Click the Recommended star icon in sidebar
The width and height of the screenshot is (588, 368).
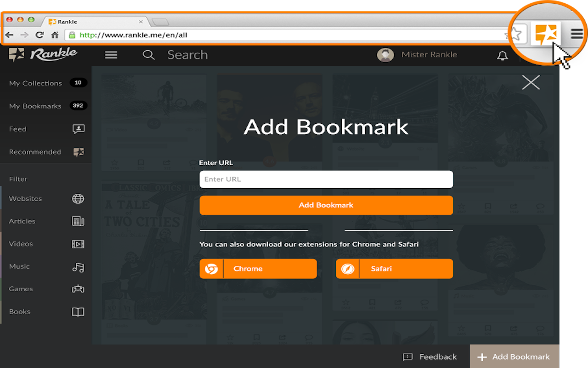[x=79, y=152]
